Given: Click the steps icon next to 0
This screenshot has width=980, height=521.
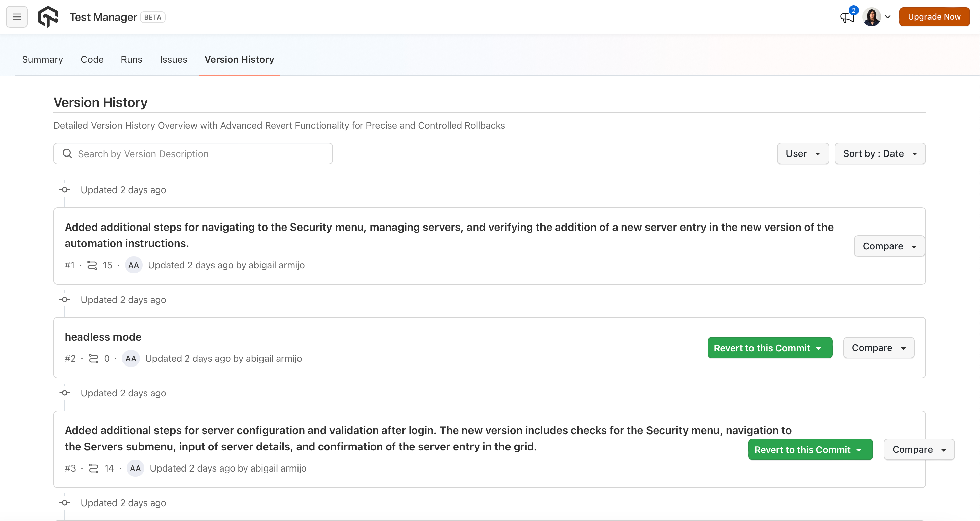Looking at the screenshot, I should [93, 358].
